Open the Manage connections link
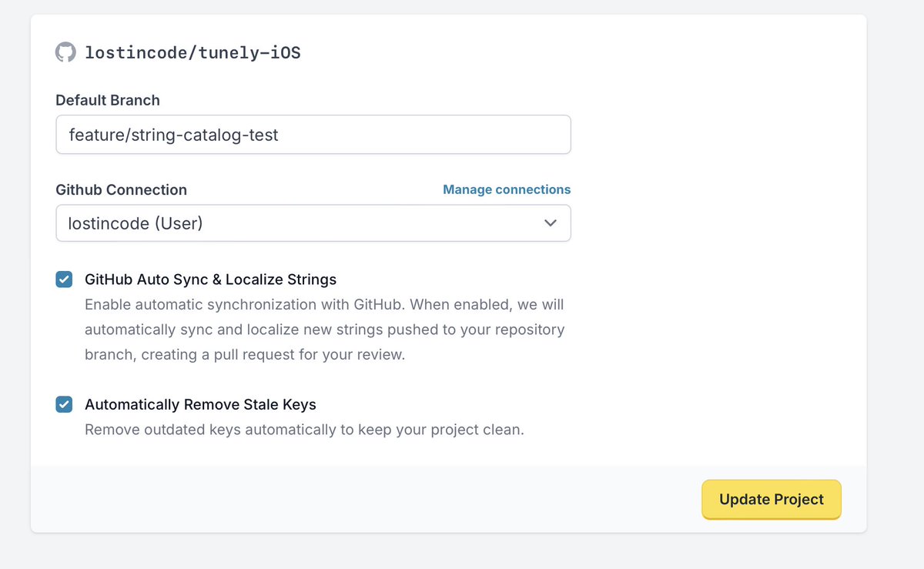Image resolution: width=924 pixels, height=569 pixels. (507, 189)
